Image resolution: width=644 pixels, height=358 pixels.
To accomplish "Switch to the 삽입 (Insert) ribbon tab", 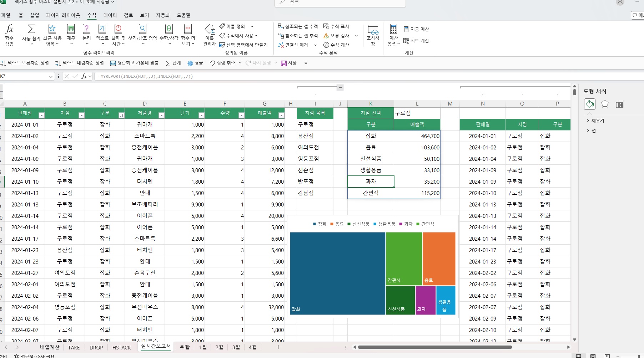I will click(35, 15).
